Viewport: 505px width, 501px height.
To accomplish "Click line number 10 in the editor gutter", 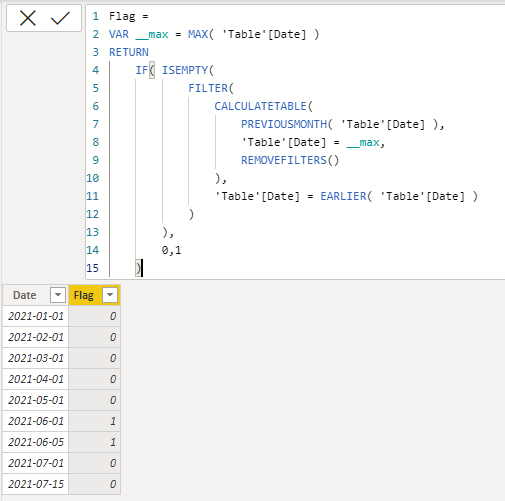I will tap(93, 178).
